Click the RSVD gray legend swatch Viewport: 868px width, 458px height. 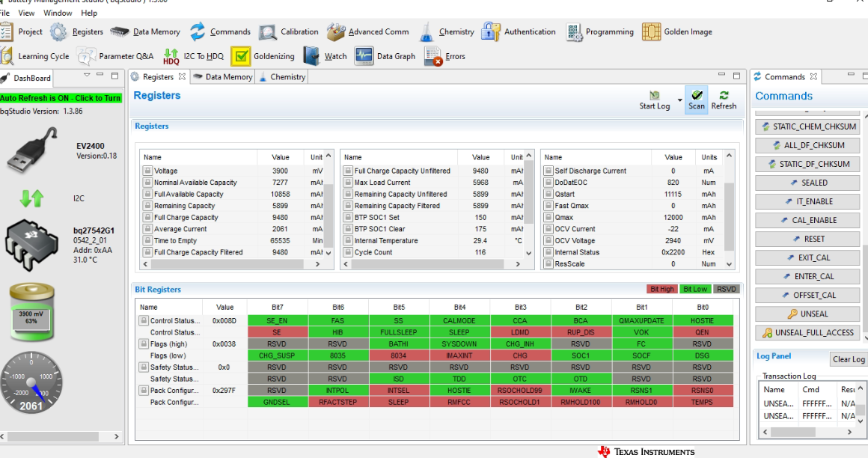tap(727, 289)
